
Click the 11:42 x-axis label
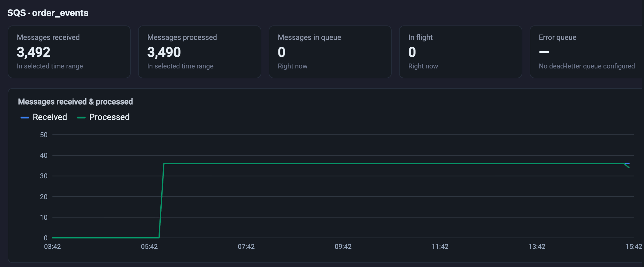tap(440, 247)
